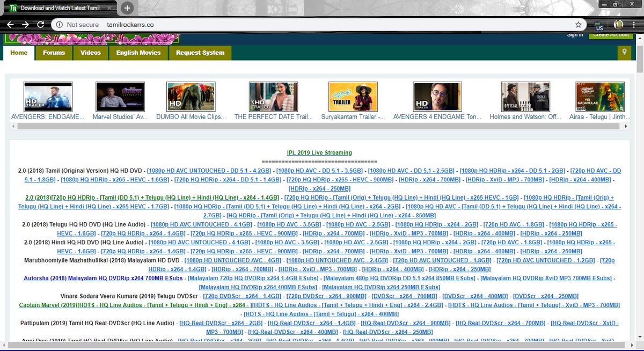The height and width of the screenshot is (351, 644).
Task: Open the DUMBO All Movie Clips thumbnail
Action: click(x=191, y=97)
